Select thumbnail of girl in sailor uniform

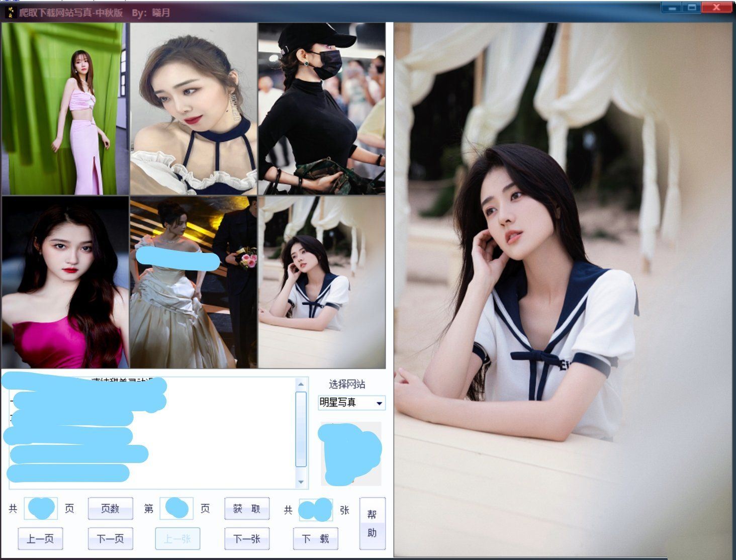[x=322, y=283]
